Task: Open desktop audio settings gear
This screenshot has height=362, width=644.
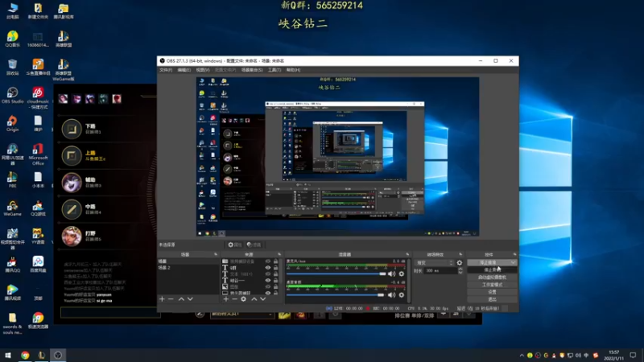Action: coord(402,294)
